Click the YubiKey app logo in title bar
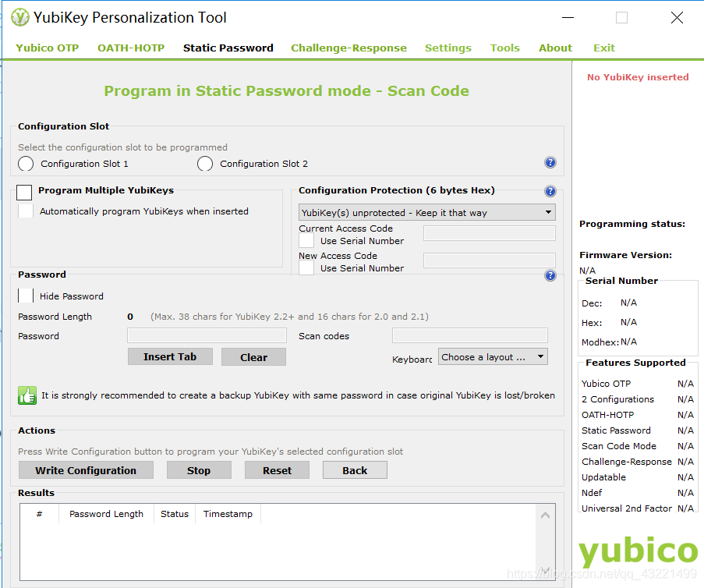This screenshot has height=588, width=704. point(19,17)
